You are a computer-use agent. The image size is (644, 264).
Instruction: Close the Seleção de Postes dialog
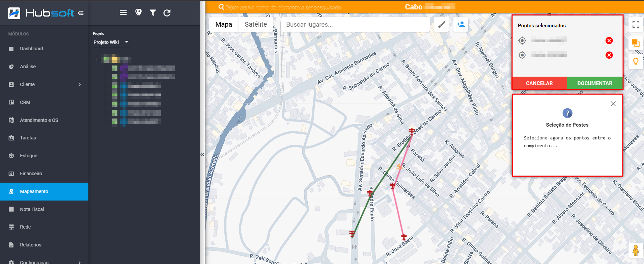point(613,104)
